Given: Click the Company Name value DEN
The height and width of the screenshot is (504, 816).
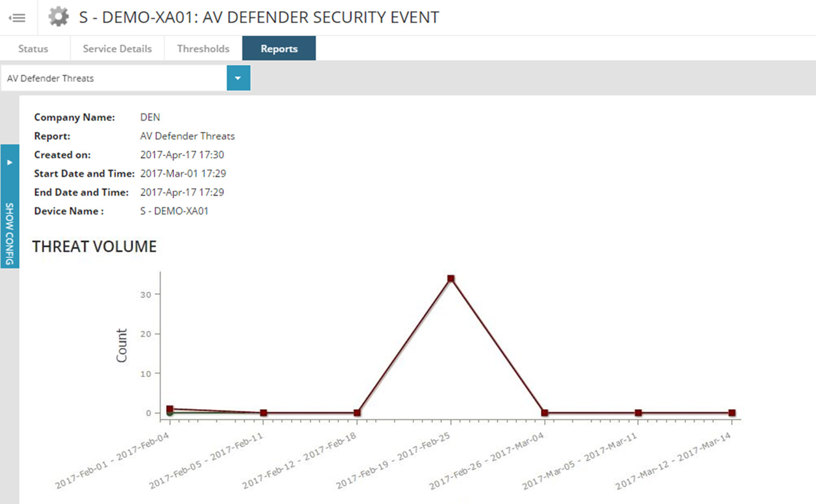Looking at the screenshot, I should 150,117.
